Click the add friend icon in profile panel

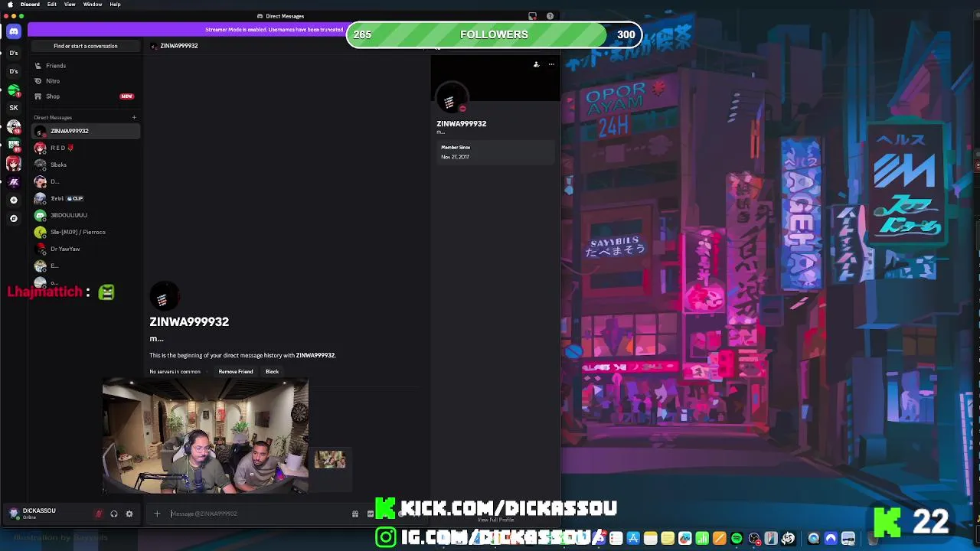pos(537,64)
